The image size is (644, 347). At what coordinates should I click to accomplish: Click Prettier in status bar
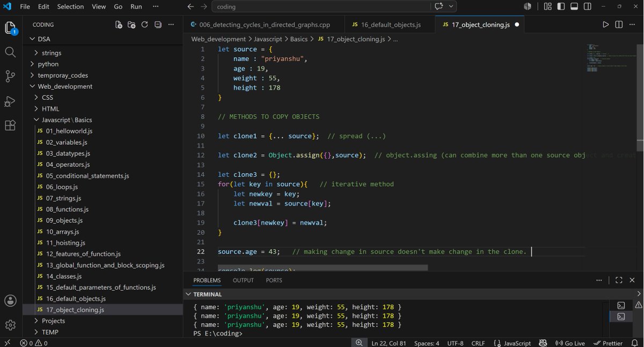click(x=608, y=343)
